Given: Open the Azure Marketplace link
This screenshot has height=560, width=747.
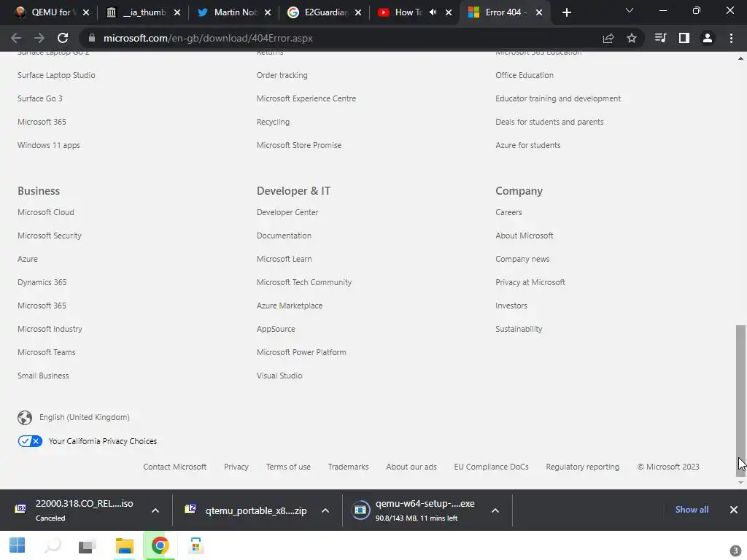Looking at the screenshot, I should [x=290, y=306].
